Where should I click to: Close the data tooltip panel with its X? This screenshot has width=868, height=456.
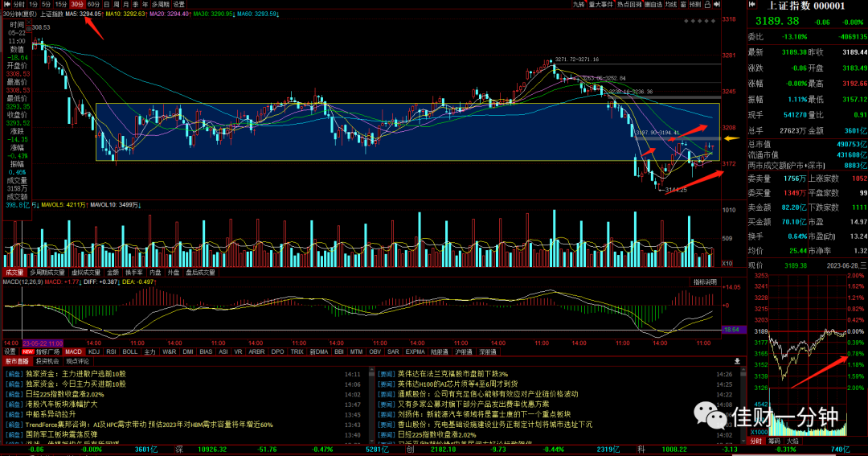29,22
